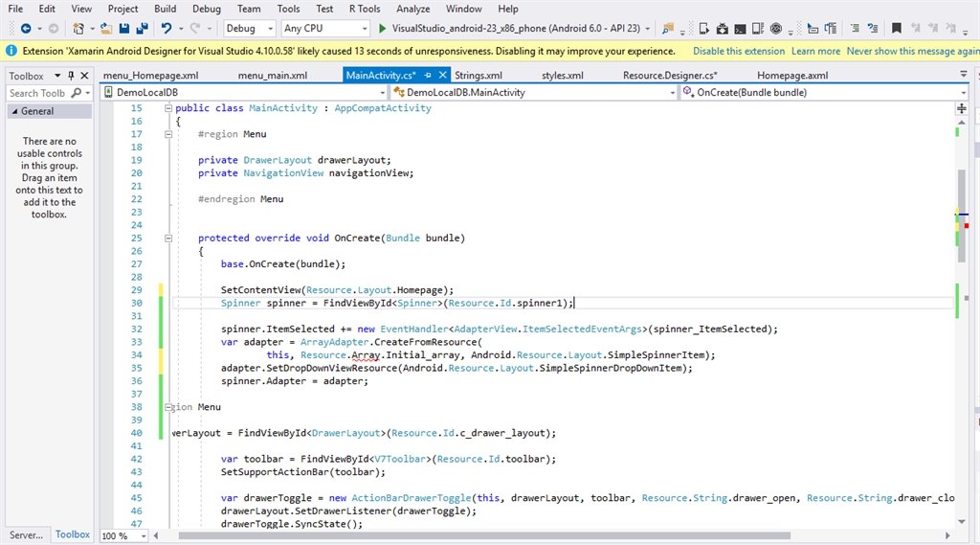Collapse the region outline at line 38
The width and height of the screenshot is (980, 545).
point(168,407)
